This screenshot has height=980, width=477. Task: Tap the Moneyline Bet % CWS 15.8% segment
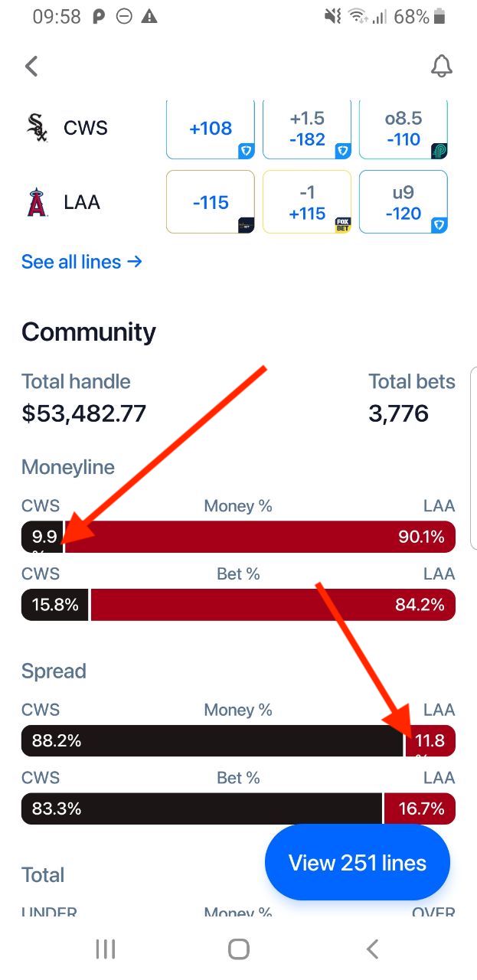click(x=55, y=605)
